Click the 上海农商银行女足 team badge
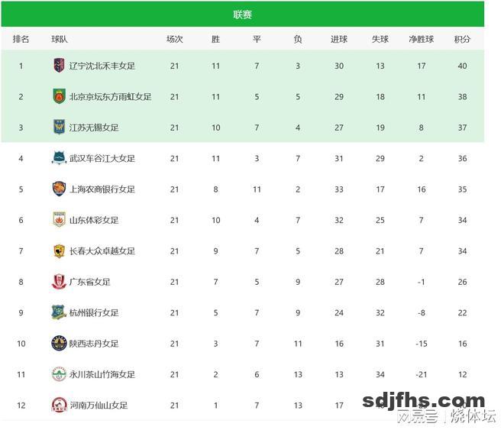This screenshot has height=430, width=504. [x=59, y=189]
